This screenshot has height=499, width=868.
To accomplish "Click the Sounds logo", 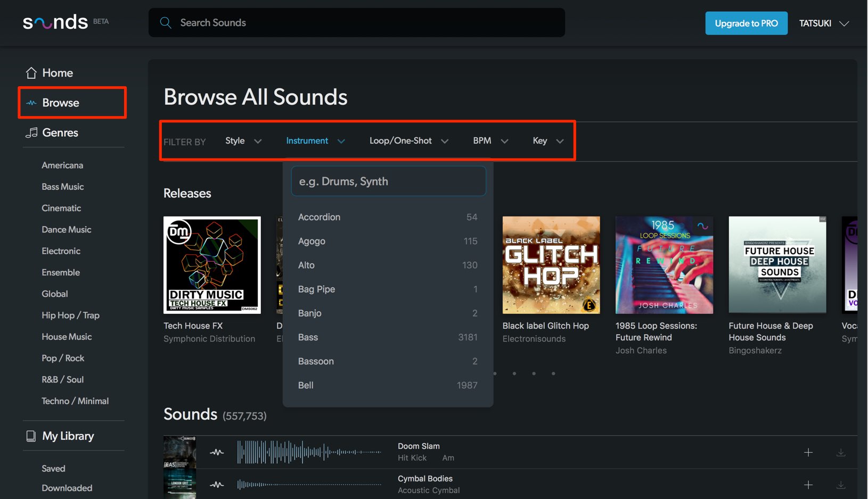I will click(55, 22).
